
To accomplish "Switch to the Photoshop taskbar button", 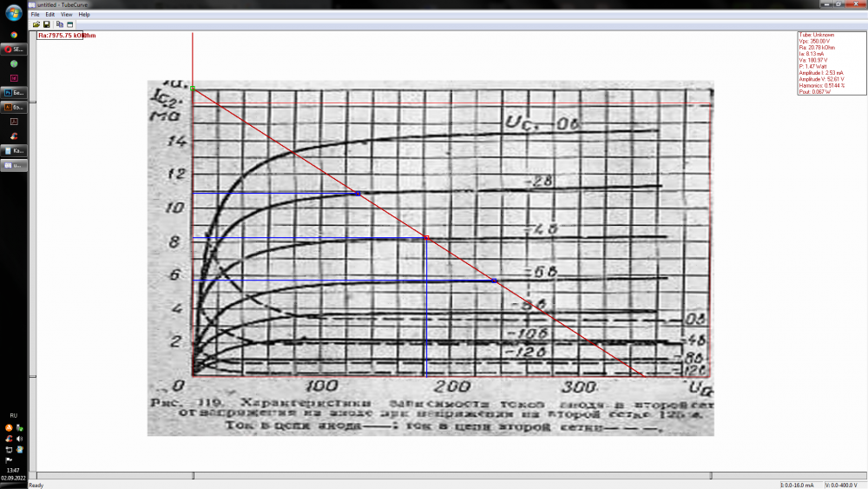I will tap(14, 91).
